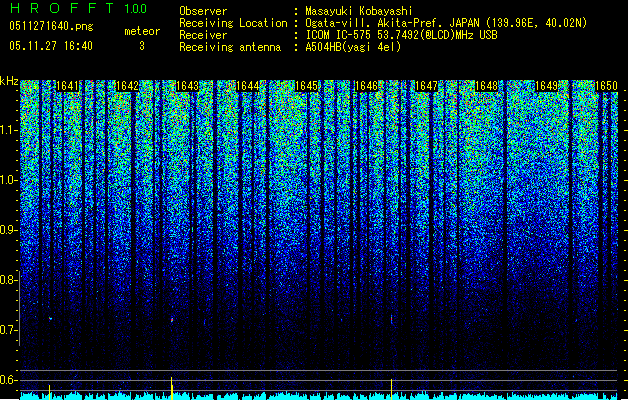This screenshot has height=400, width=629.
Task: Click the 1643 time marker
Action: tap(187, 86)
